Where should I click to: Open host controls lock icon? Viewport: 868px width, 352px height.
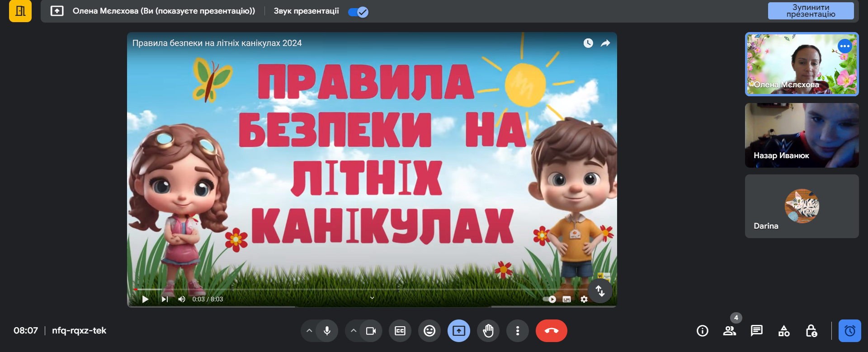(x=811, y=331)
